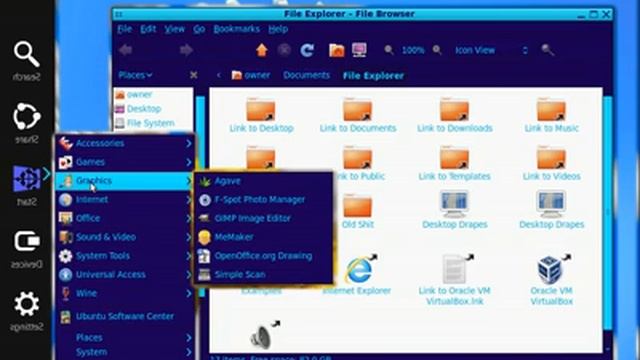
Task: Reload the current folder view
Action: [x=307, y=50]
